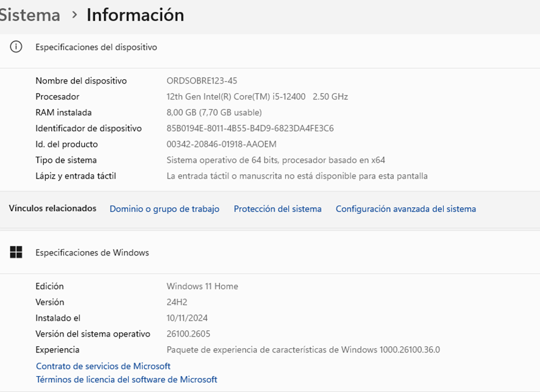Image resolution: width=540 pixels, height=392 pixels.
Task: Collapse the Especificaciones de Windows section header
Action: [270, 252]
